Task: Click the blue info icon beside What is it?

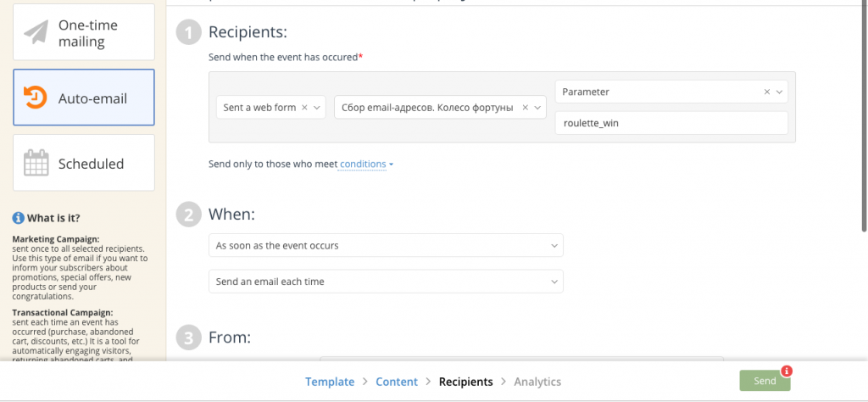Action: [x=18, y=218]
